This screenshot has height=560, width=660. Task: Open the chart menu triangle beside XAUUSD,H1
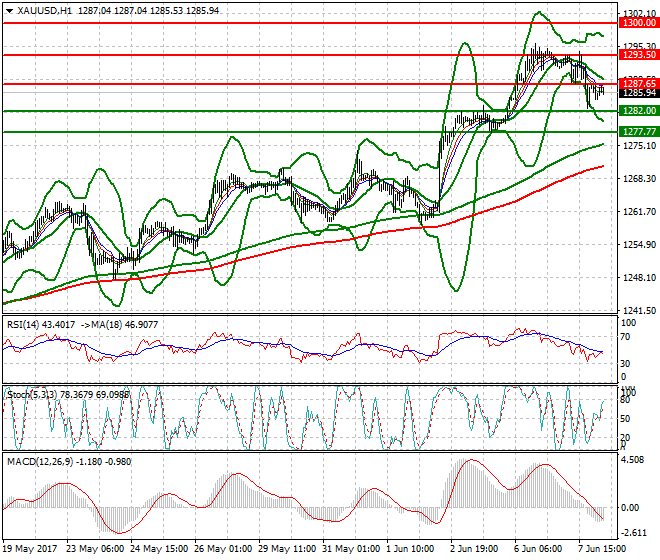pos(10,11)
